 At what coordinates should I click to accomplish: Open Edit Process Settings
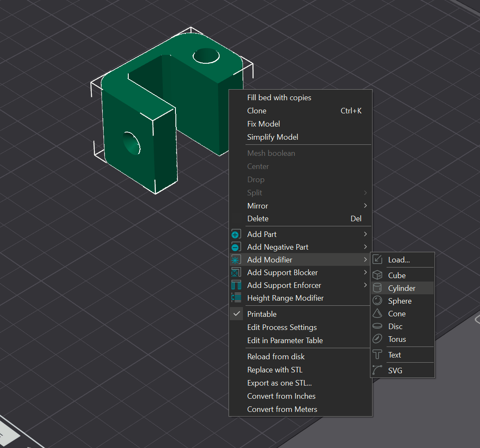(301, 327)
